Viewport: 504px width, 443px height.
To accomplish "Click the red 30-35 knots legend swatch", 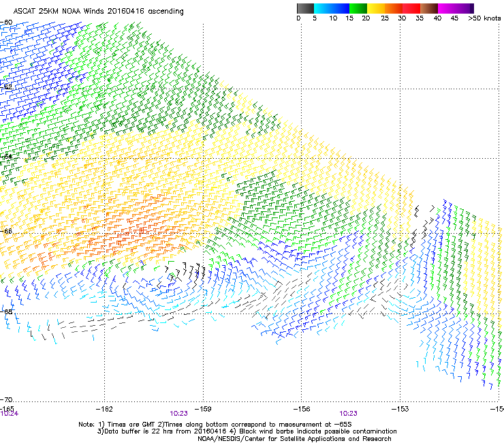I will tap(411, 8).
